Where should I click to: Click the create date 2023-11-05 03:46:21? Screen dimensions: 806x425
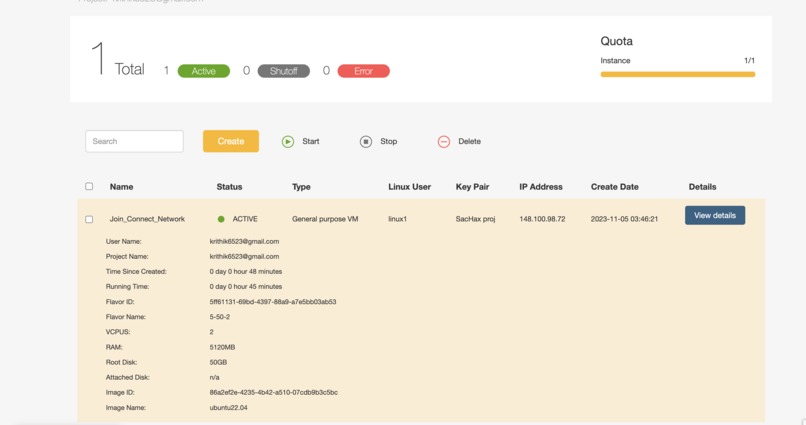coord(624,219)
